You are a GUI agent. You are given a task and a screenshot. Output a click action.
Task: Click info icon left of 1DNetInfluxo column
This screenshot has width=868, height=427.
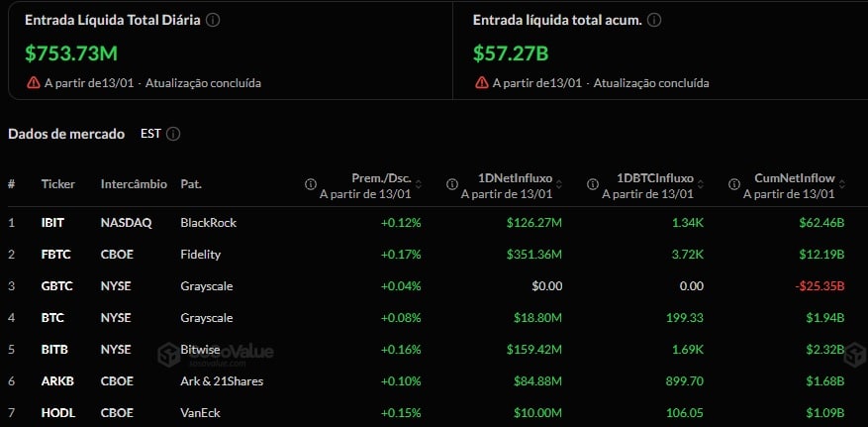coord(452,184)
